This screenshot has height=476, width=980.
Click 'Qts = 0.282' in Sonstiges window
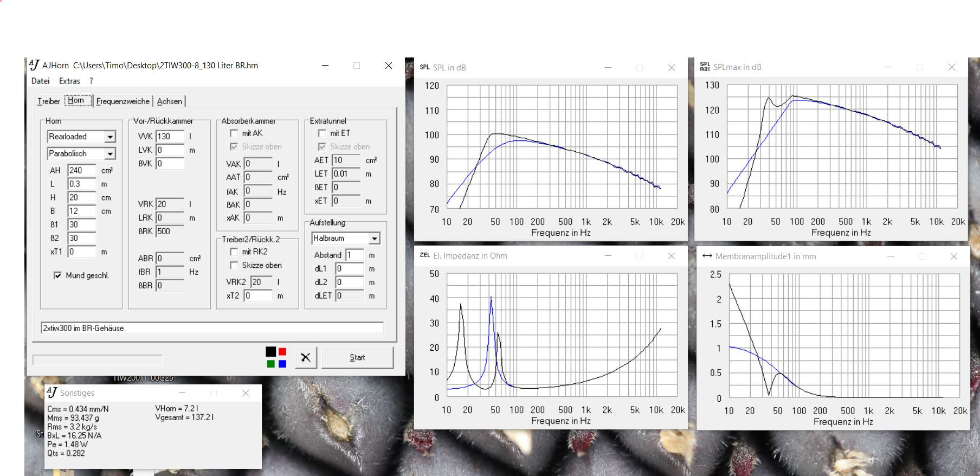point(66,453)
